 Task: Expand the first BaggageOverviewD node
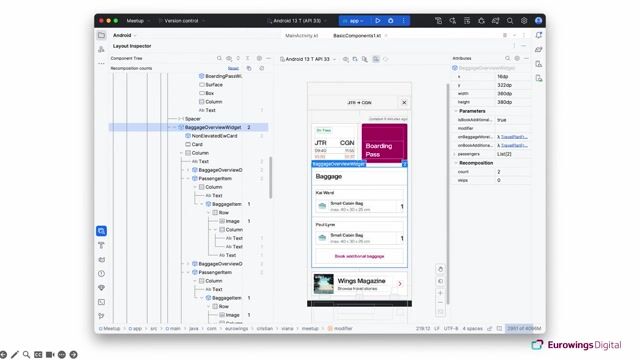tap(188, 170)
